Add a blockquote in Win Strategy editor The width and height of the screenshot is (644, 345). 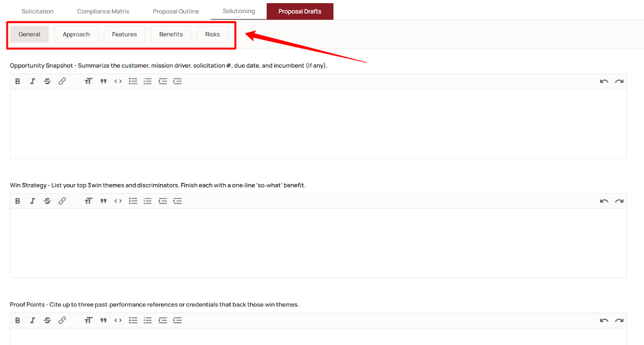[x=103, y=201]
